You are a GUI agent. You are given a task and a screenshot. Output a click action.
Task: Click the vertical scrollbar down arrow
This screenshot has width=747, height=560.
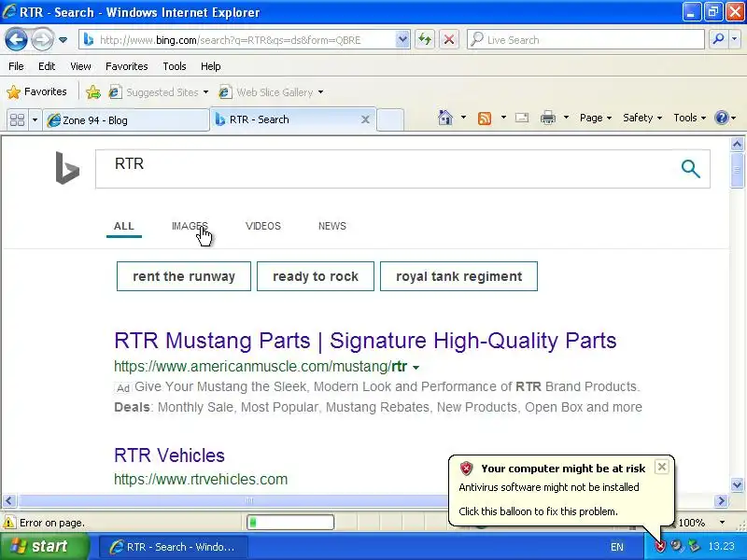point(737,484)
